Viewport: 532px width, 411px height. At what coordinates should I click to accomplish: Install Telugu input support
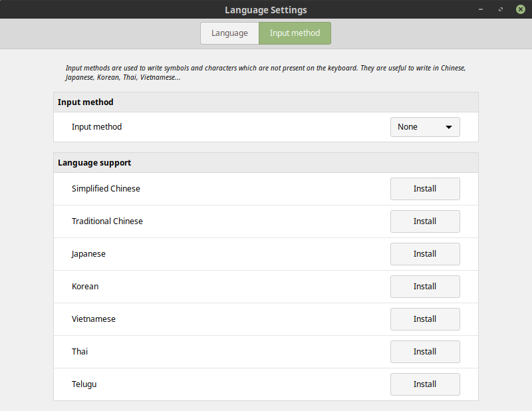(424, 384)
